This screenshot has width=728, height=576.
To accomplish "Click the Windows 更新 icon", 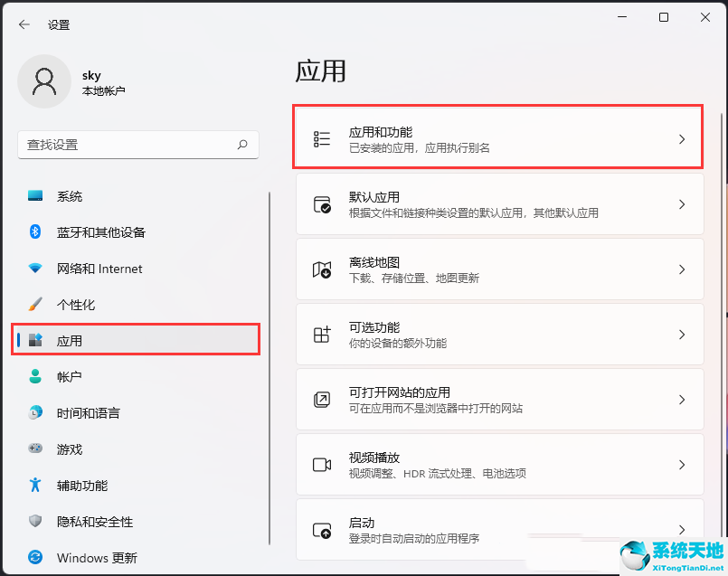I will (x=34, y=558).
